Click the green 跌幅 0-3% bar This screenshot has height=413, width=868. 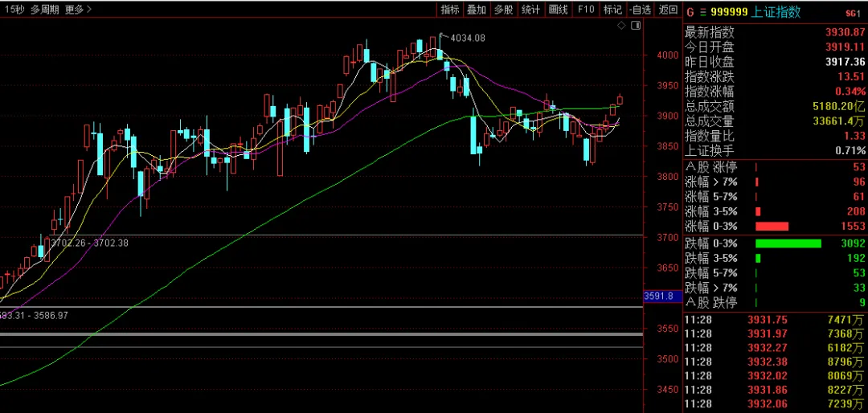coord(788,243)
